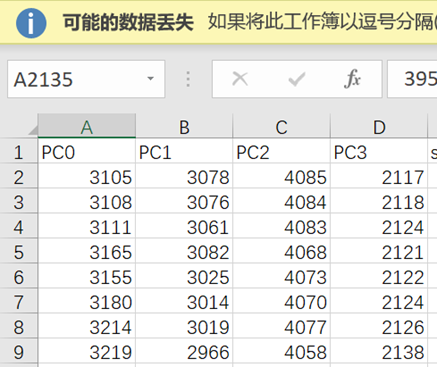Select column B header
The image size is (437, 367).
coord(184,126)
